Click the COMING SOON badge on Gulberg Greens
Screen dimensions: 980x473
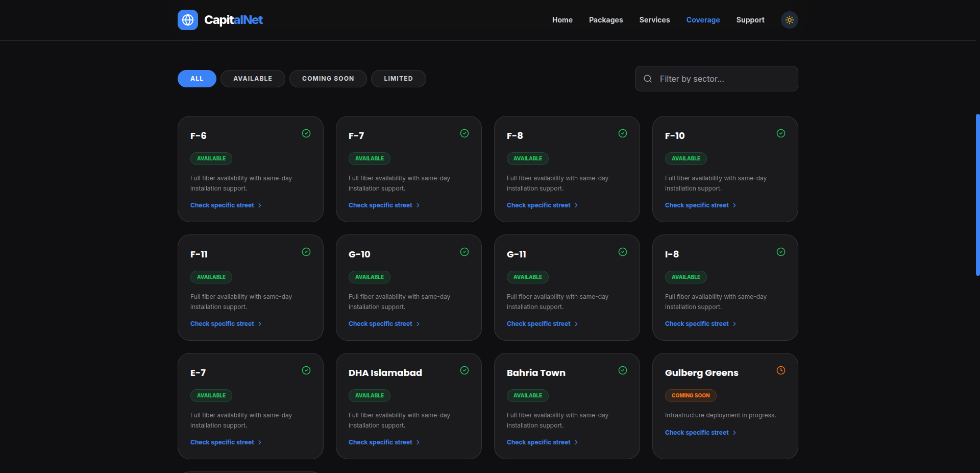point(691,395)
